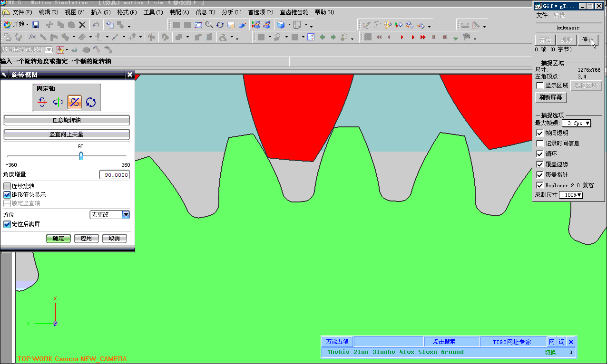
Task: Click the black X delete icon
Action: tap(82, 25)
